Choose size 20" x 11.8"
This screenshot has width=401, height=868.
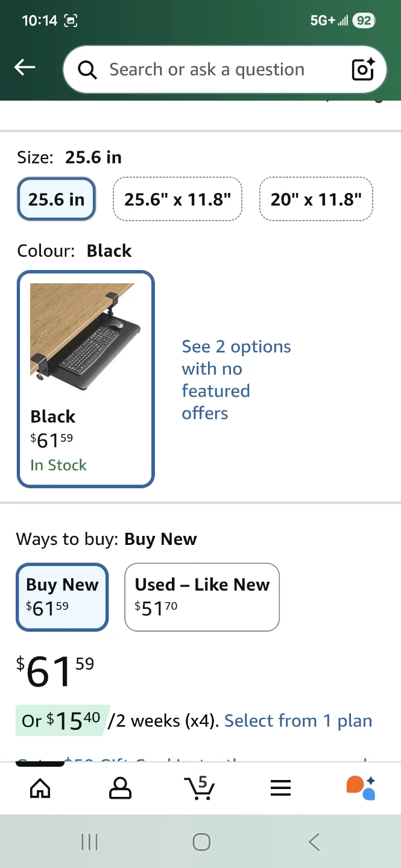(x=316, y=199)
